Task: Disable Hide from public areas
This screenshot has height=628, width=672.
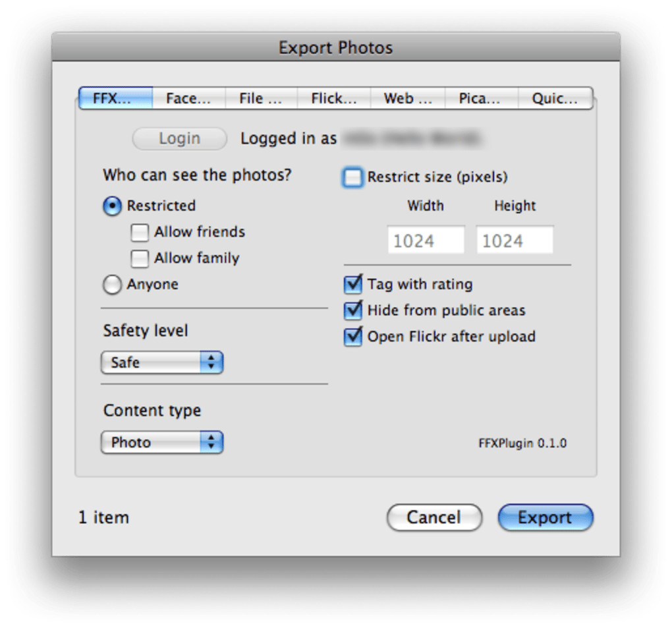Action: [353, 310]
